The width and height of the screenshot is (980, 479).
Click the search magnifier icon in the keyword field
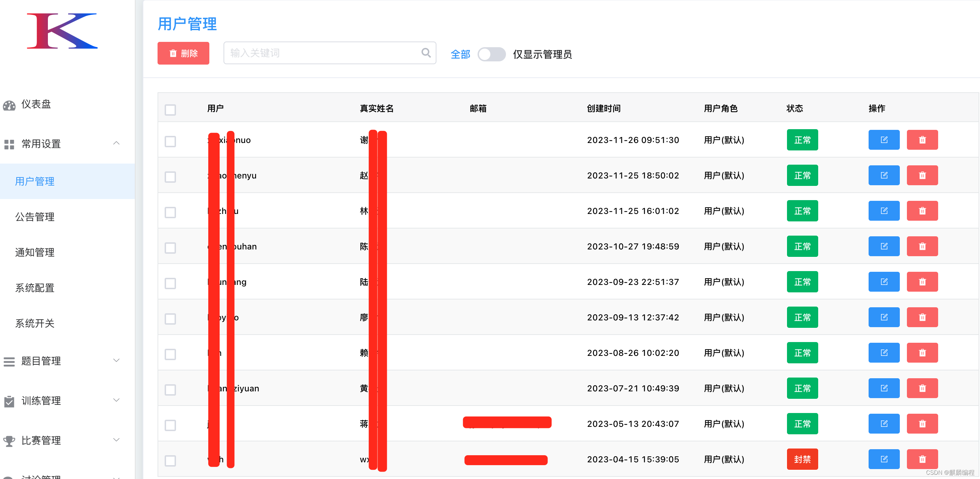(x=425, y=53)
